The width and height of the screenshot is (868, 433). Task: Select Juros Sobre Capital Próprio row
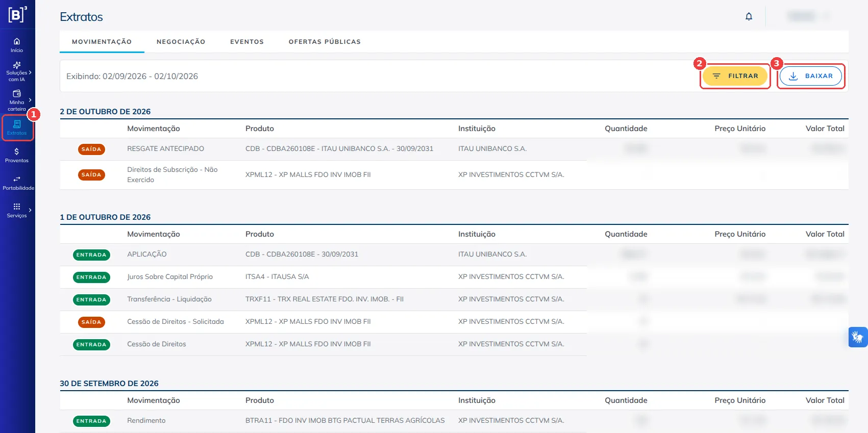[x=454, y=277]
